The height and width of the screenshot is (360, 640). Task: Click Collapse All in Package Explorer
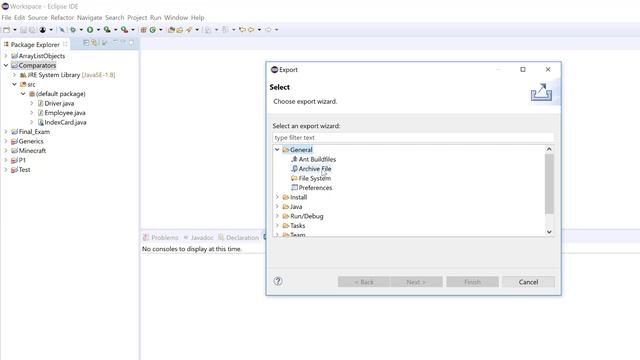(x=86, y=42)
